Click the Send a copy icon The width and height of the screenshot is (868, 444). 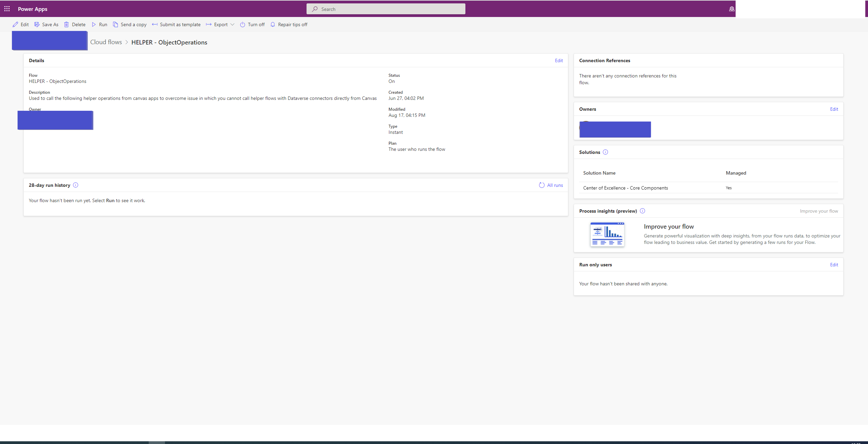pyautogui.click(x=115, y=24)
